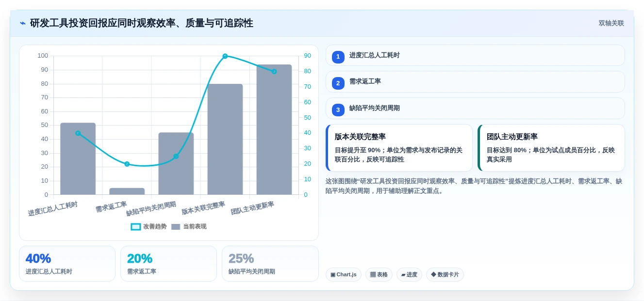Click the right axis value 90
The width and height of the screenshot is (644, 301).
click(308, 56)
